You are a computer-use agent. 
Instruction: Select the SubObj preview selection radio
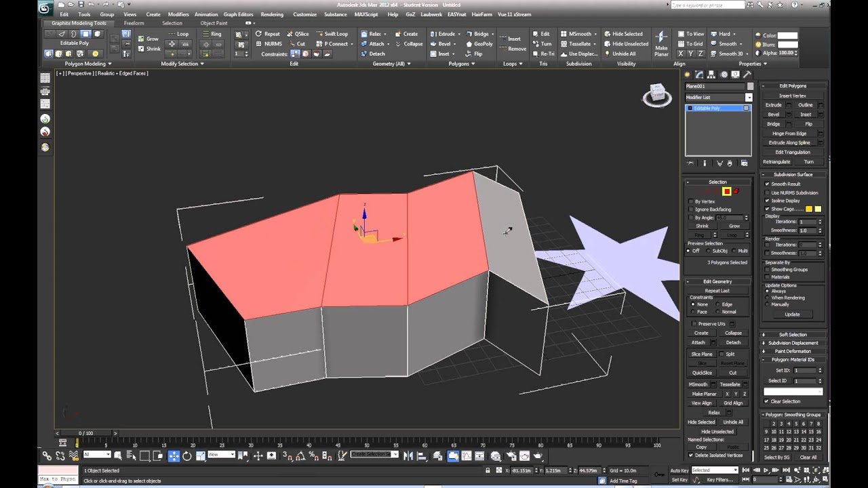click(709, 251)
